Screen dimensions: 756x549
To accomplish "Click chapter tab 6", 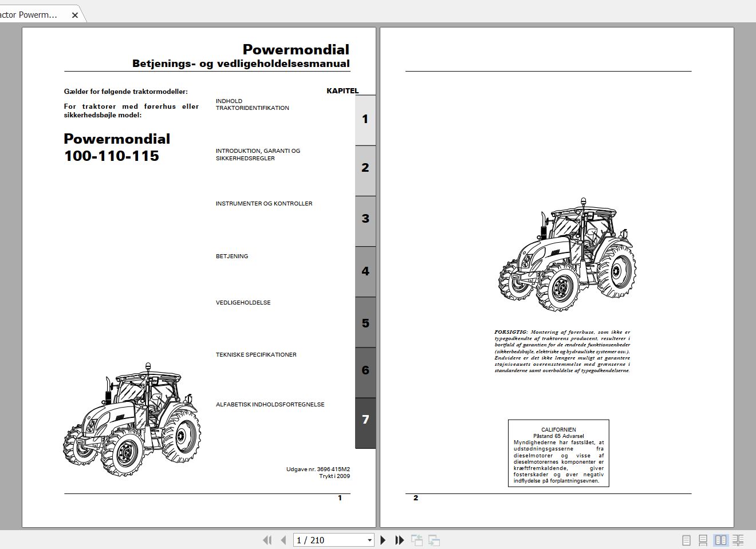I will point(365,372).
